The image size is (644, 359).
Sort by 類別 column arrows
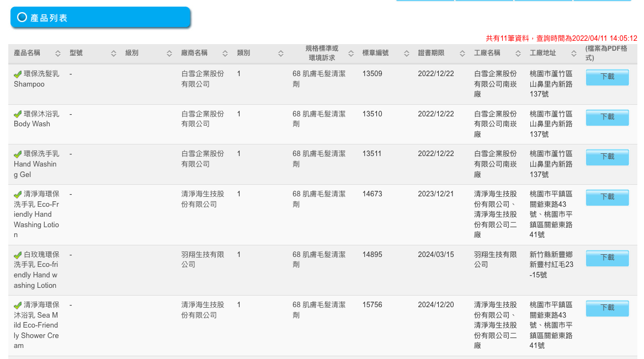281,53
